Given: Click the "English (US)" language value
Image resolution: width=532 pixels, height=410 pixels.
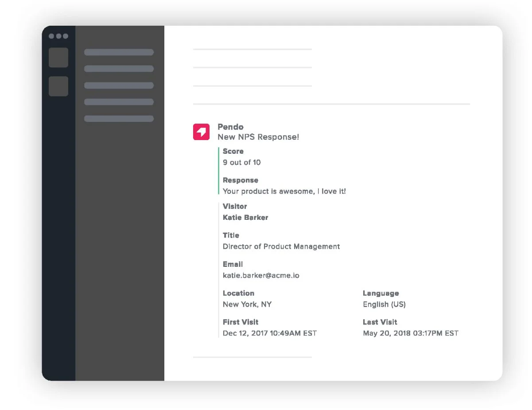Looking at the screenshot, I should pos(384,304).
